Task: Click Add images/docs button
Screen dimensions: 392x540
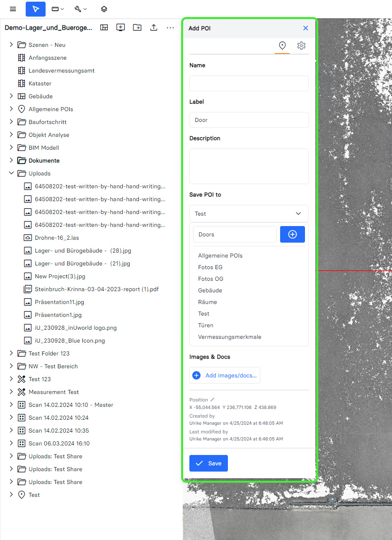Action: coord(225,375)
